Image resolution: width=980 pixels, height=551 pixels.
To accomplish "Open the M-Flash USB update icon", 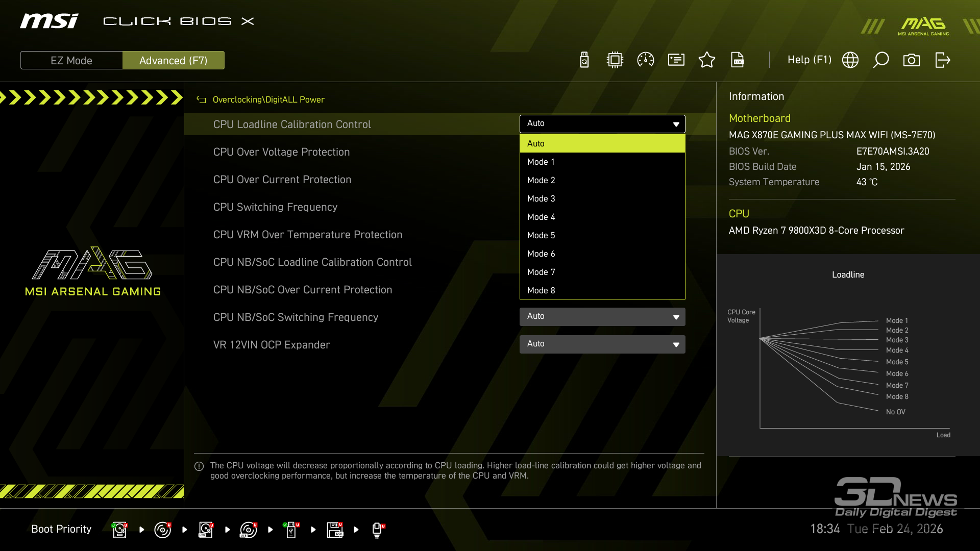I will pos(584,60).
